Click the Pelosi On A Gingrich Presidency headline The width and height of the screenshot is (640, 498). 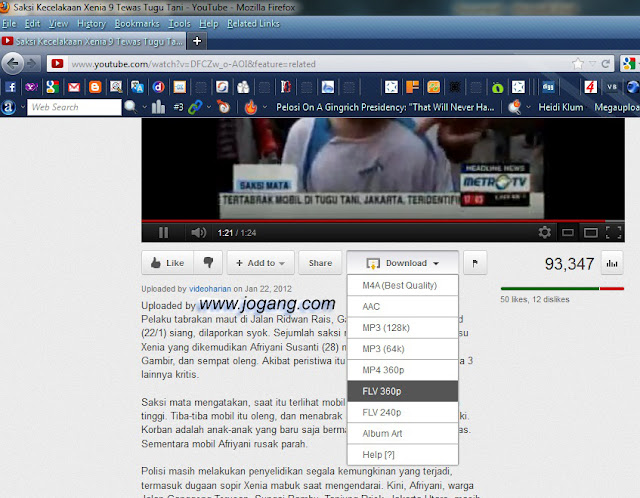(x=385, y=107)
